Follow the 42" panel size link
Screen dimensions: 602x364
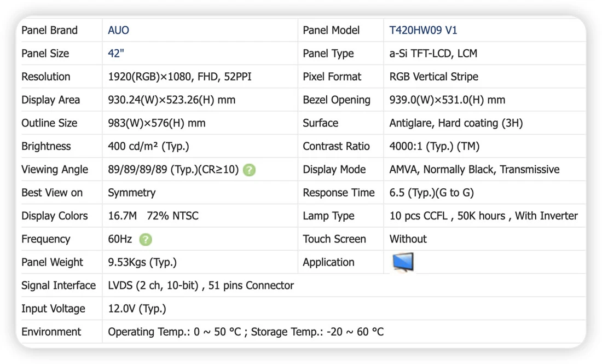click(116, 54)
